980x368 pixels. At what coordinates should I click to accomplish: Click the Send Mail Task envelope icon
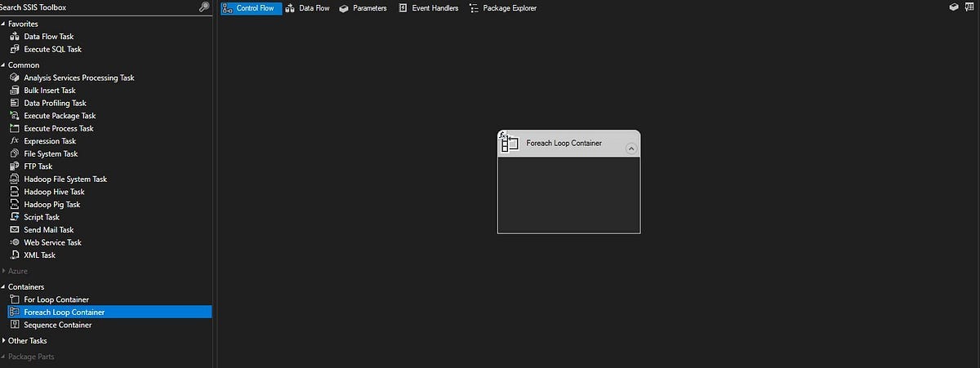(15, 230)
